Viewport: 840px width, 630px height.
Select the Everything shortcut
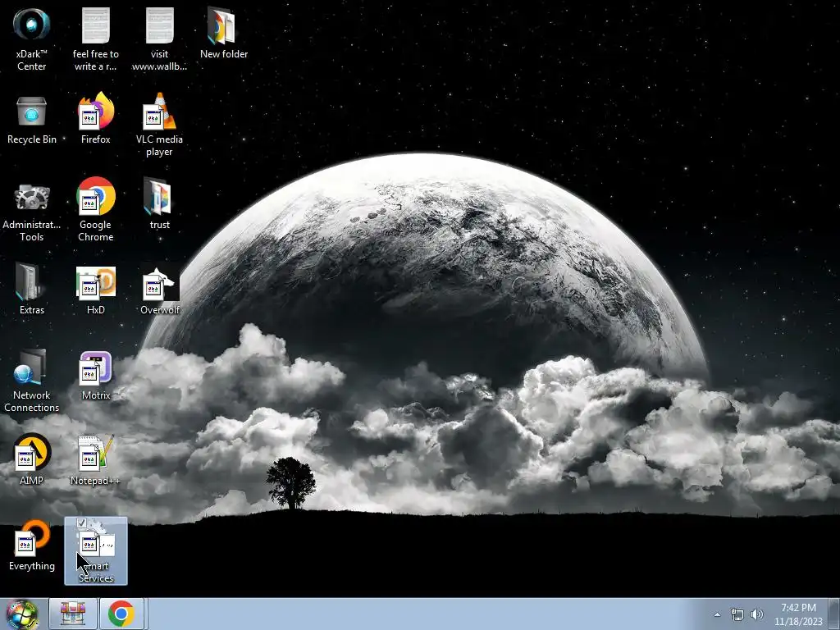pyautogui.click(x=32, y=546)
